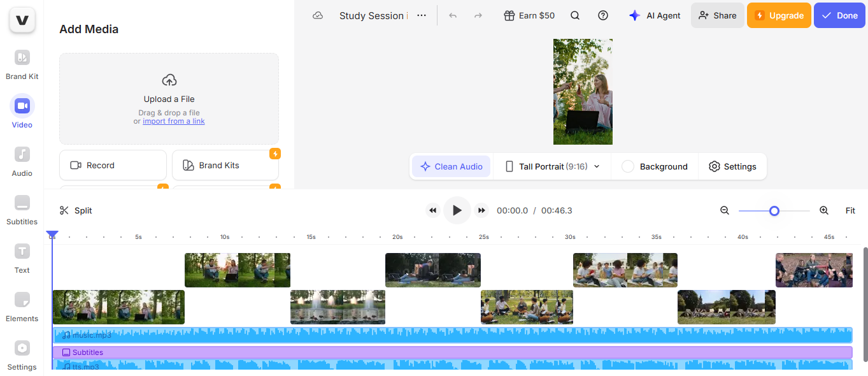
Task: Select the Background option
Action: tap(655, 166)
